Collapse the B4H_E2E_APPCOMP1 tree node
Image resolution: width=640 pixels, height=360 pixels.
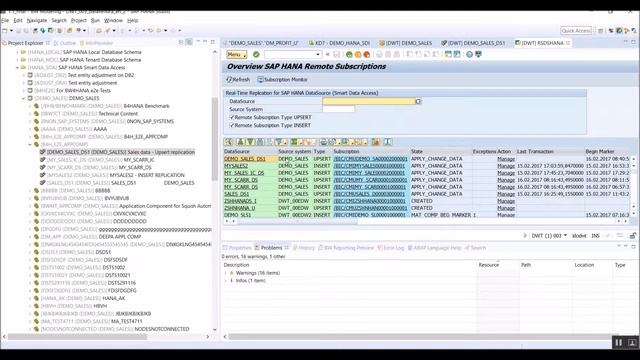[x=30, y=144]
